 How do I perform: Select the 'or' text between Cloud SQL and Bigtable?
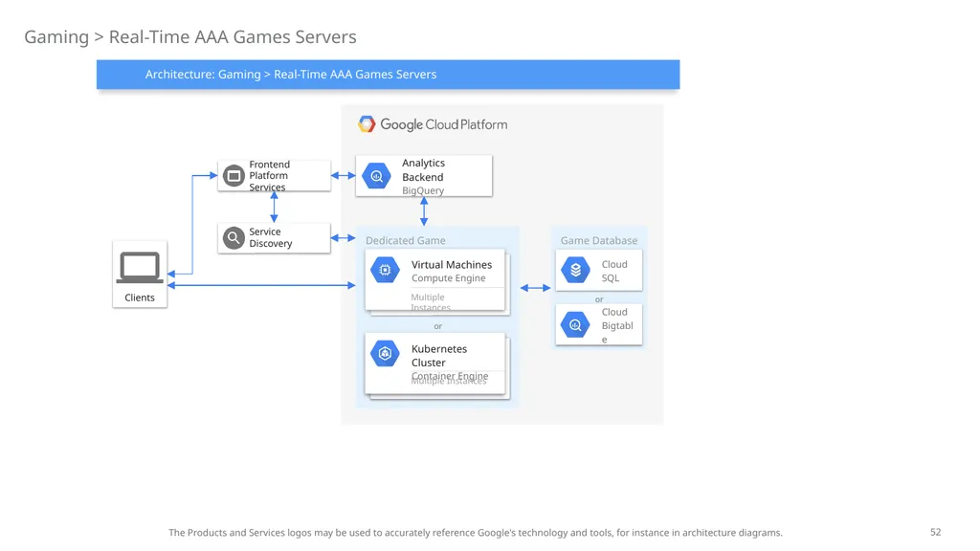pyautogui.click(x=599, y=299)
